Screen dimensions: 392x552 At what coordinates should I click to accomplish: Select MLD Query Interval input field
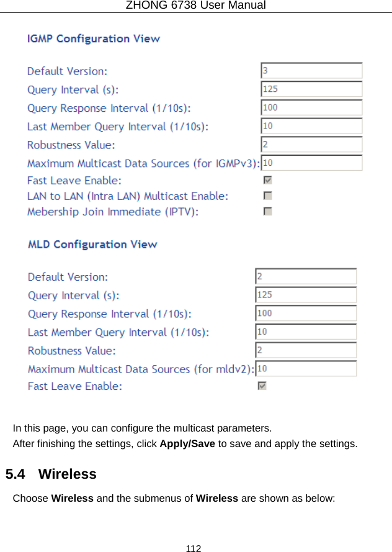(x=306, y=295)
